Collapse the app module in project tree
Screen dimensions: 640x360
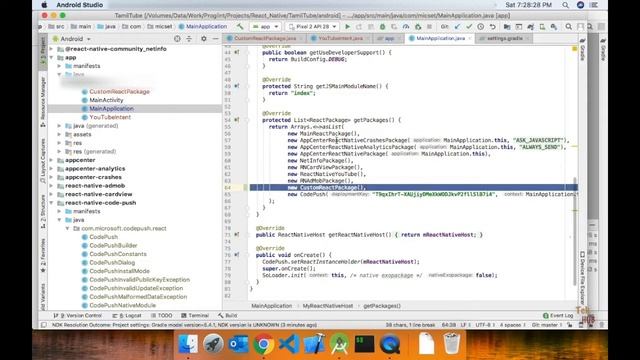[x=52, y=58]
